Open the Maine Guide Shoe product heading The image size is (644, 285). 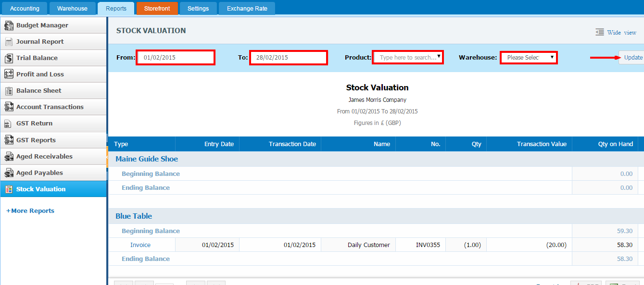[147, 159]
